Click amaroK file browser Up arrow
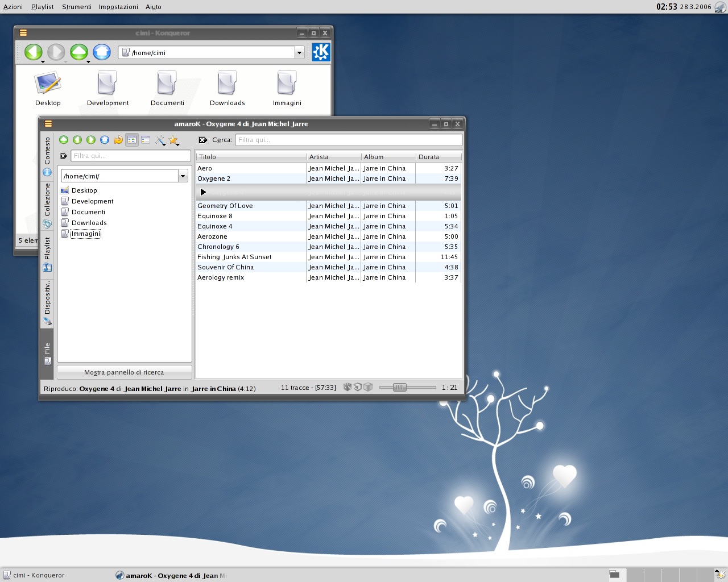Viewport: 728px width, 582px height. click(64, 140)
